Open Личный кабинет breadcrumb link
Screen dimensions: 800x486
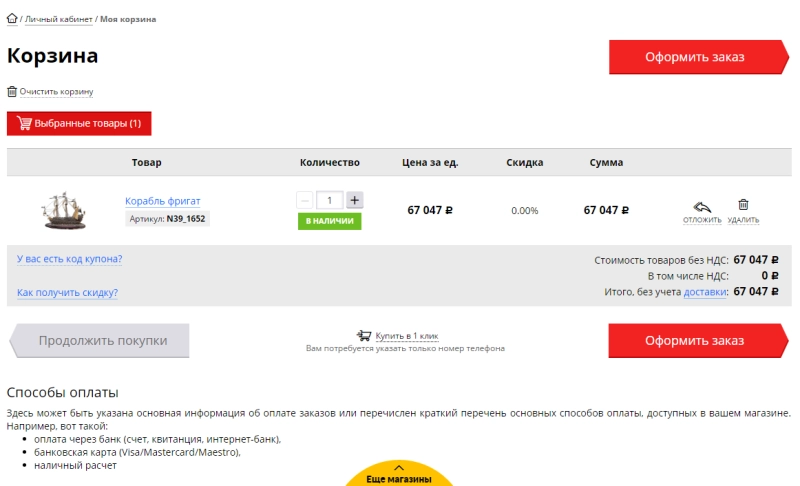pos(59,19)
